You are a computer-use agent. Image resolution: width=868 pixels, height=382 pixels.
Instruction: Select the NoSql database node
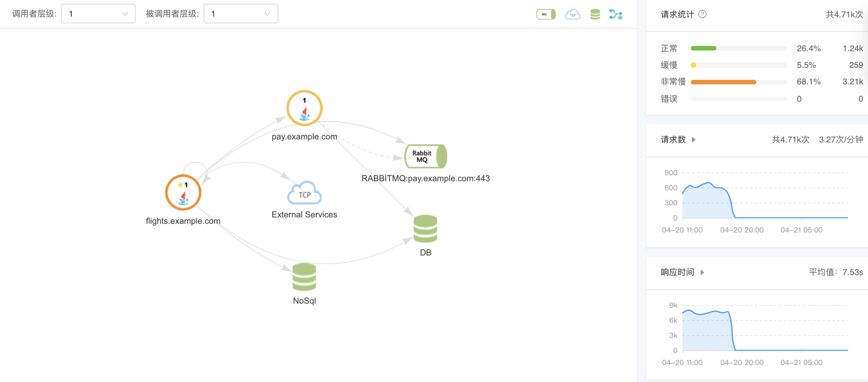(304, 277)
